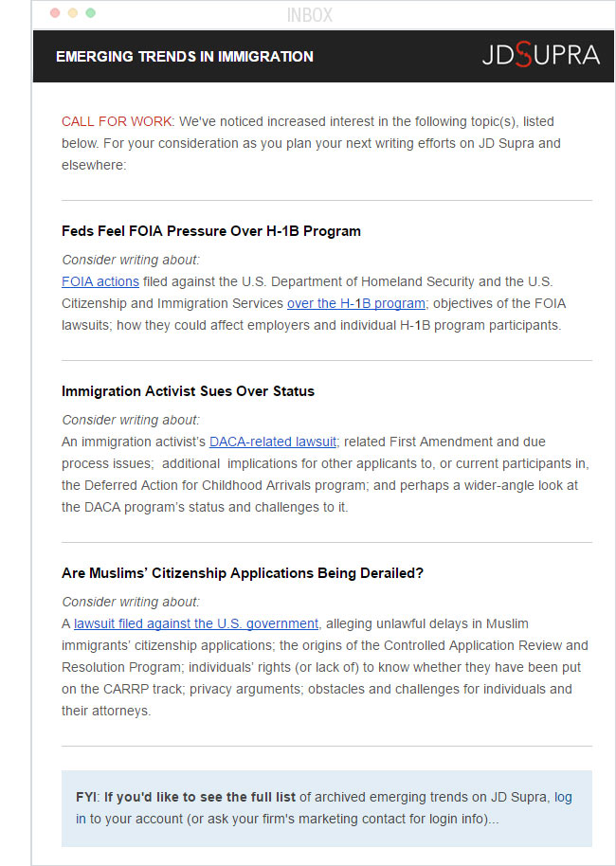Screen dimensions: 616x866
Task: Click the bold FYI label
Action: click(86, 798)
